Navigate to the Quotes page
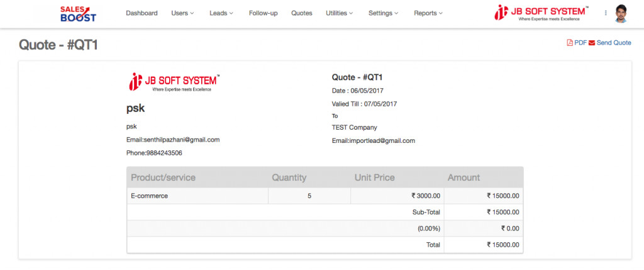This screenshot has width=644, height=270. 302,13
